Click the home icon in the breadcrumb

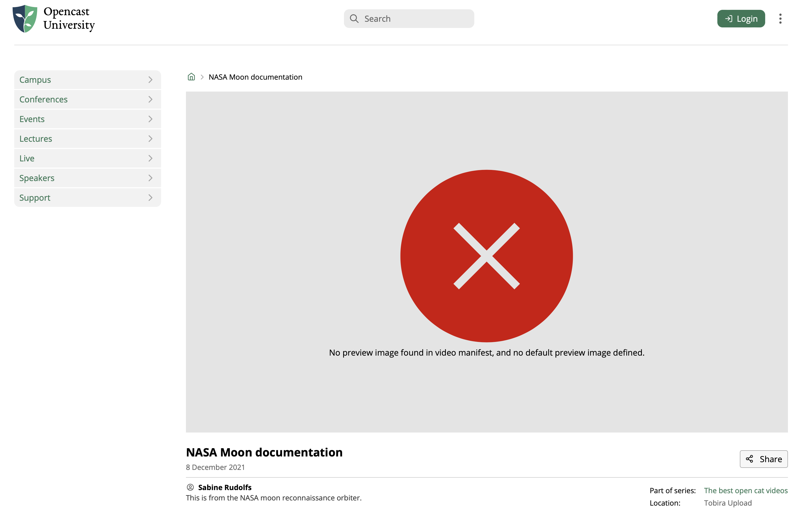[x=192, y=77]
